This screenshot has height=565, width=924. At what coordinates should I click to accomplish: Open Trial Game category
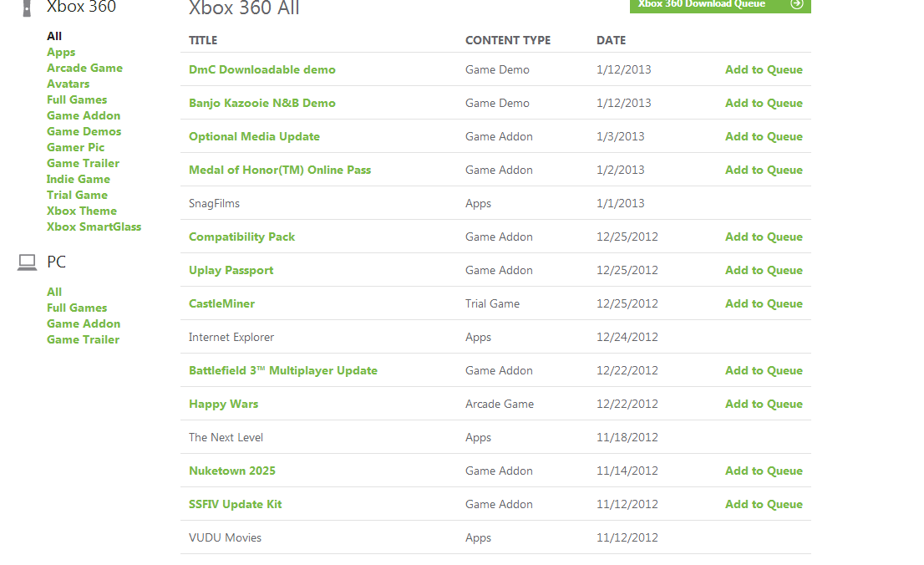tap(77, 196)
